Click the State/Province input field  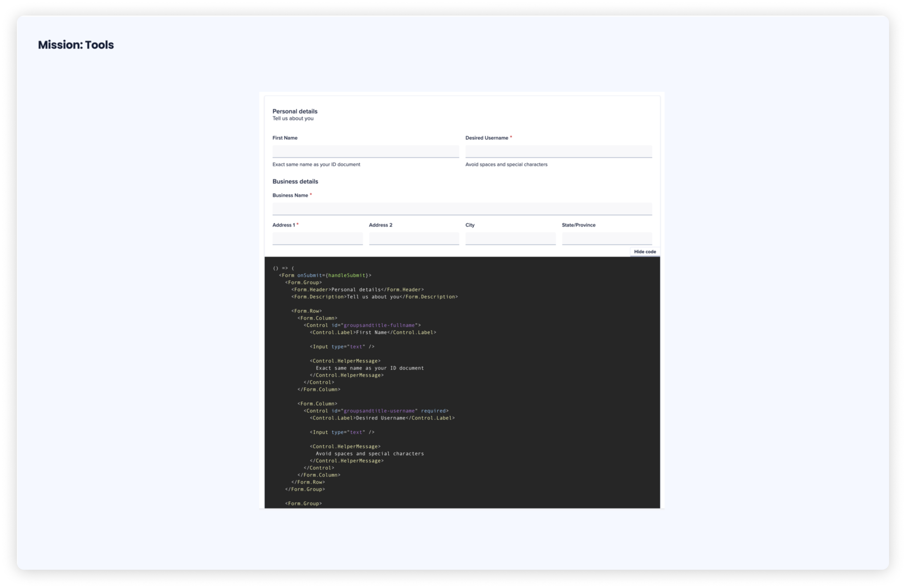pyautogui.click(x=606, y=238)
